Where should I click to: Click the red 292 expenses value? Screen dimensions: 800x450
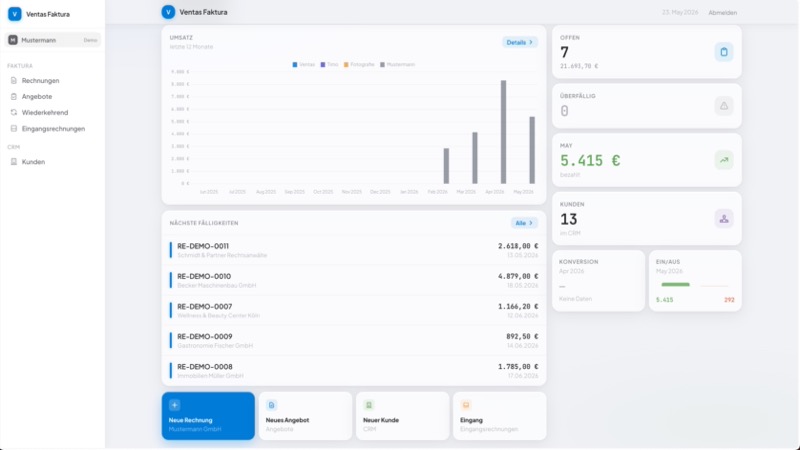[x=729, y=300]
